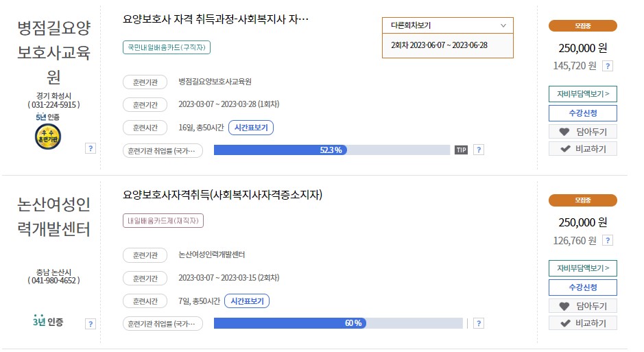Click the 우수훈련기관 gold badge icon
This screenshot has width=644, height=352.
pos(48,137)
